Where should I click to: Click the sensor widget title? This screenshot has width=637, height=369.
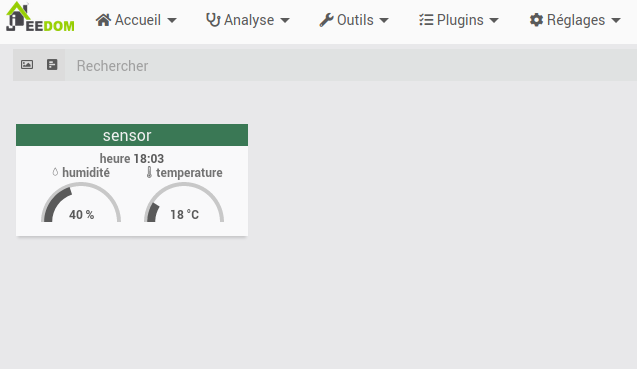coord(127,135)
